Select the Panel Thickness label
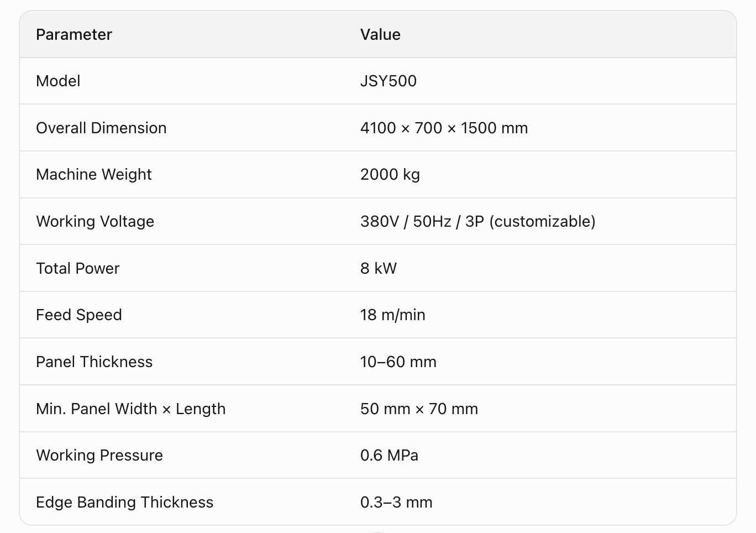The height and width of the screenshot is (533, 756). coord(95,362)
